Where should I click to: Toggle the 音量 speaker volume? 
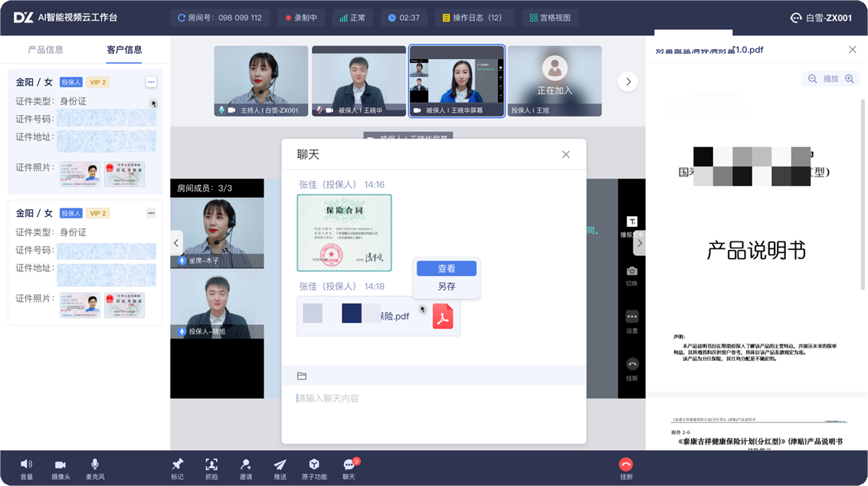[x=26, y=465]
